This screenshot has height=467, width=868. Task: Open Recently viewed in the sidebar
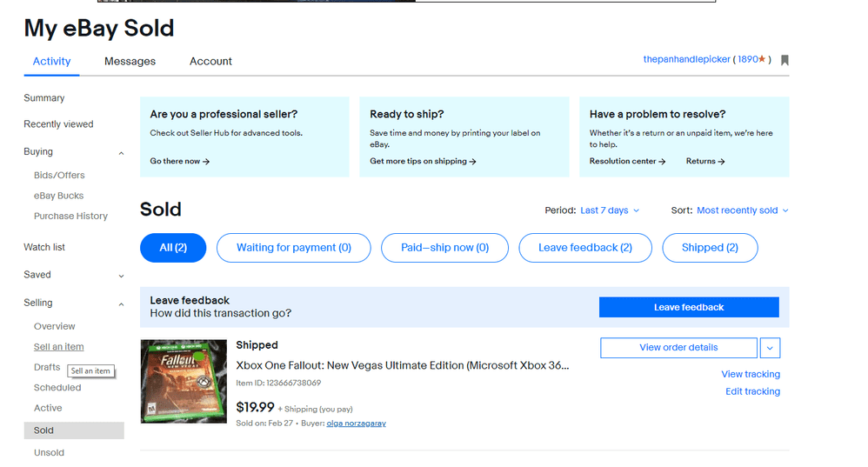coord(58,124)
